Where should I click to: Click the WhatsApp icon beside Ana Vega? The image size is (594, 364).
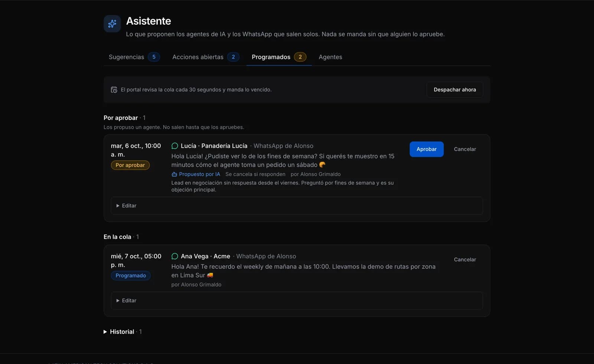click(175, 256)
